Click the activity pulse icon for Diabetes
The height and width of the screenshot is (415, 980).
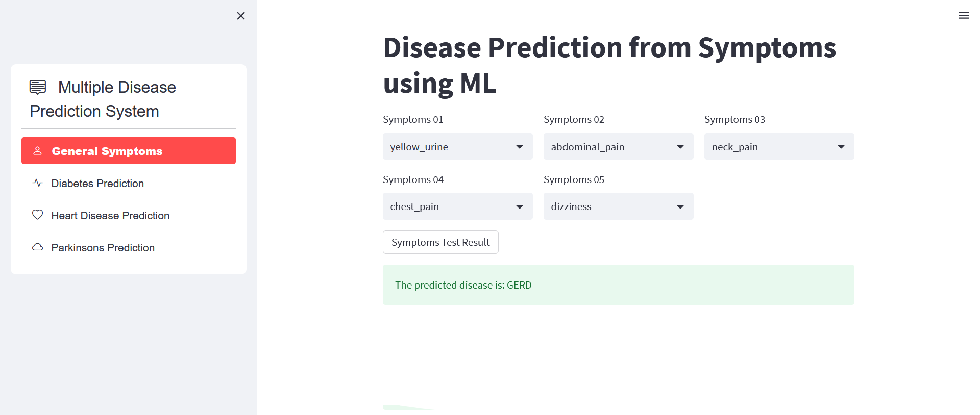click(37, 183)
